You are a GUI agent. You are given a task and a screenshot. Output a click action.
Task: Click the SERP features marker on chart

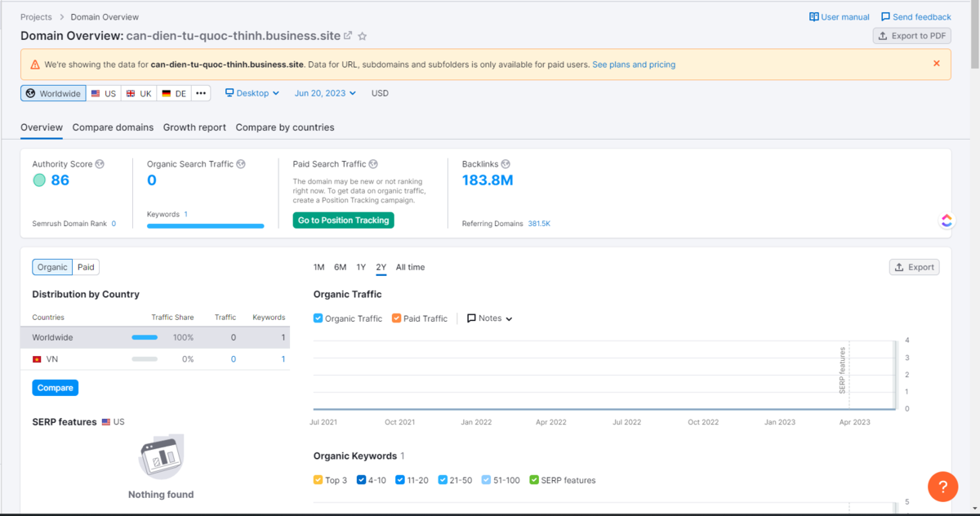click(843, 371)
